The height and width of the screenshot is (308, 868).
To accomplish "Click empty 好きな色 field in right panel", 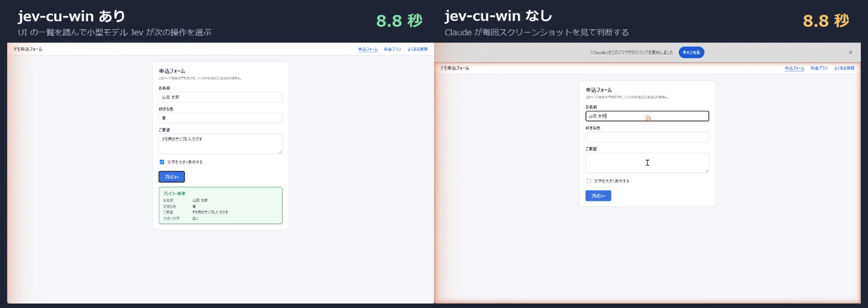I will (647, 137).
